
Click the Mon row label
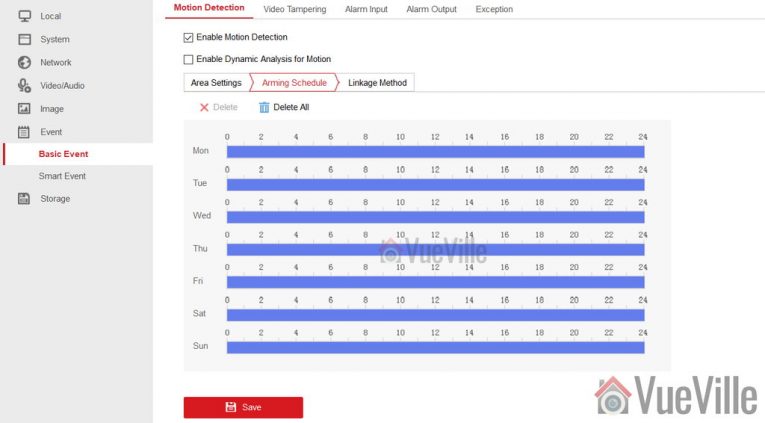tap(201, 151)
